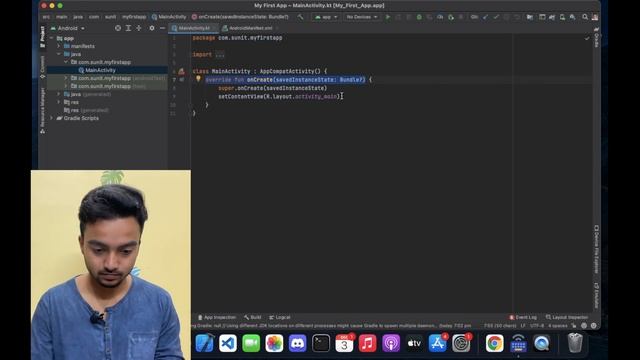Click UTF-8 encoding in status bar

537,326
